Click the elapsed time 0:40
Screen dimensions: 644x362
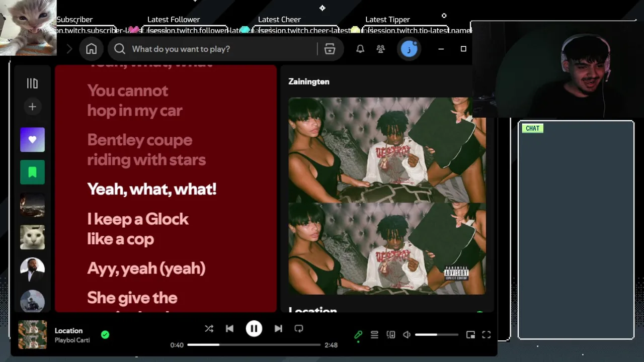[177, 345]
